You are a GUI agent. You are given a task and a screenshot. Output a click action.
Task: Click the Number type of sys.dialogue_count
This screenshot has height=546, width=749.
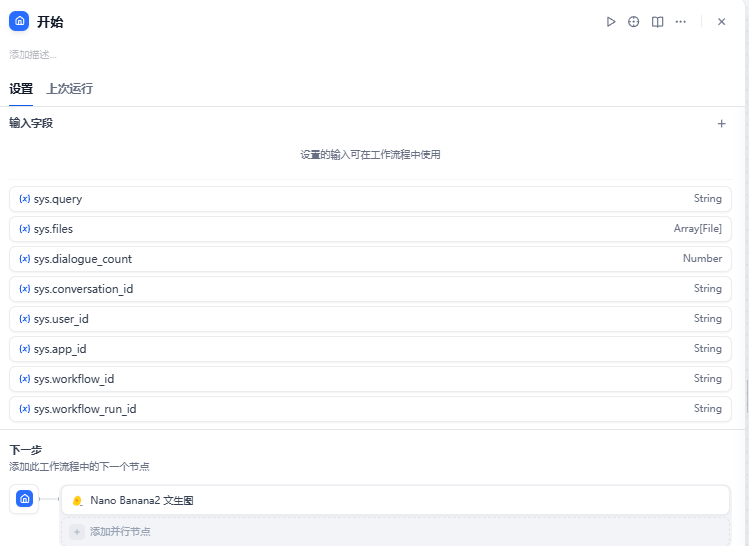click(x=702, y=258)
